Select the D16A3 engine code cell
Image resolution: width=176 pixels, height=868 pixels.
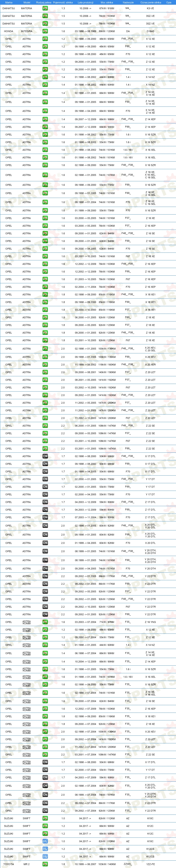pyautogui.click(x=150, y=31)
